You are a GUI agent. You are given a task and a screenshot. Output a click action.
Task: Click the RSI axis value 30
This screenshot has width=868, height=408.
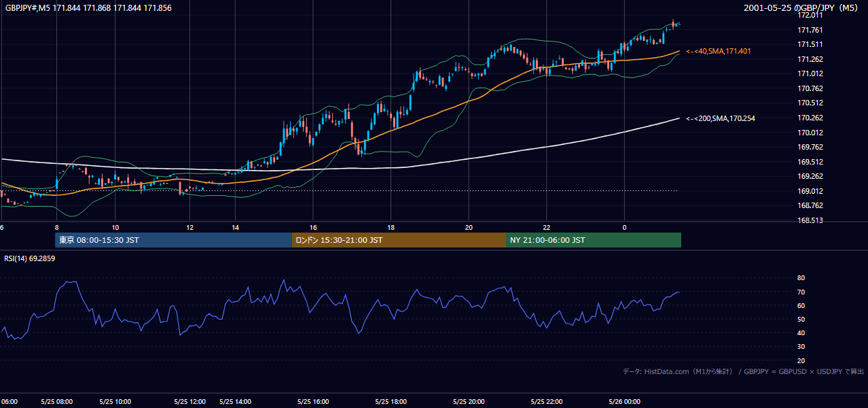(801, 347)
